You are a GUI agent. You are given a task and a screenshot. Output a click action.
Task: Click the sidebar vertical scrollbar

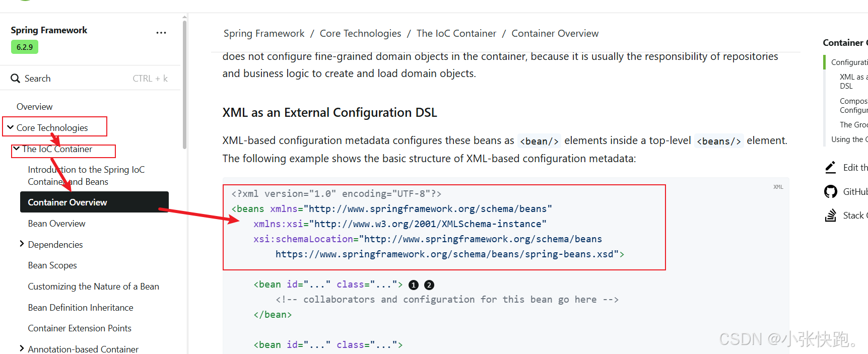[x=185, y=85]
